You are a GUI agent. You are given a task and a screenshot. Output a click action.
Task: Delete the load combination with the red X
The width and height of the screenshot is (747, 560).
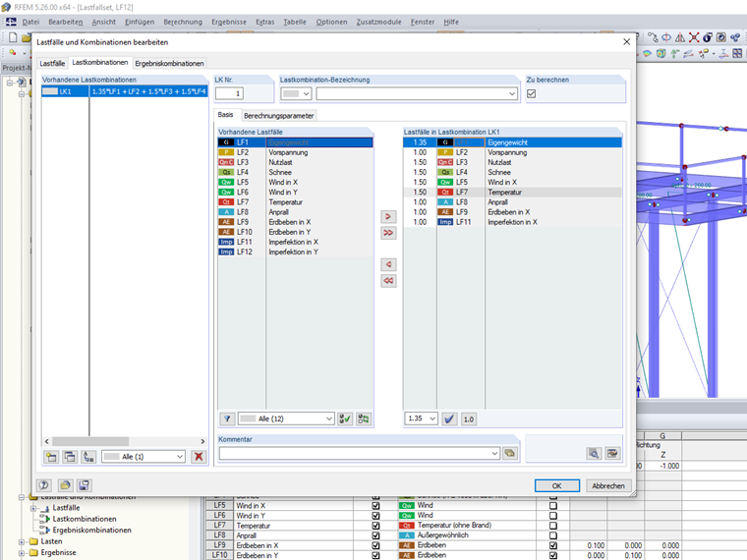click(x=199, y=457)
